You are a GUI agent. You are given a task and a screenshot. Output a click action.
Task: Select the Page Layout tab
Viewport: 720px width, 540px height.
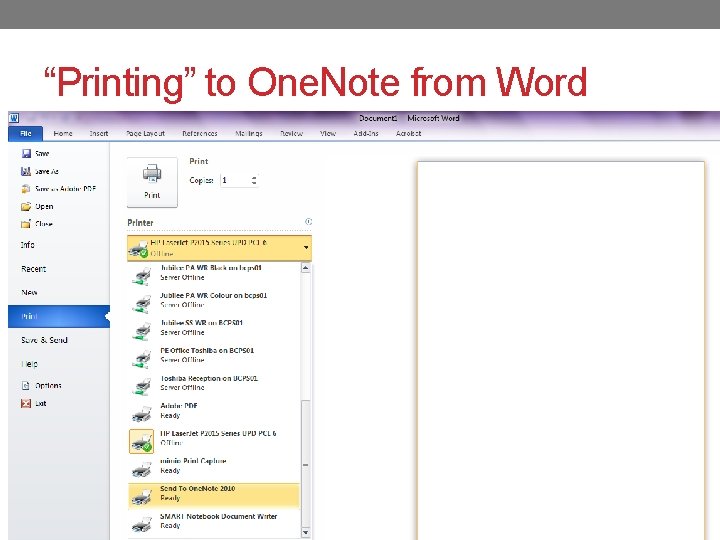145,133
